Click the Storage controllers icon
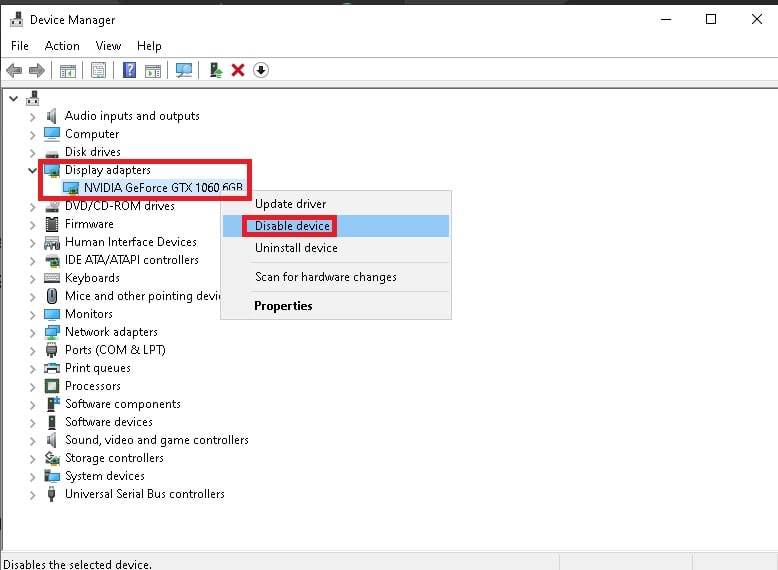The image size is (778, 570). click(52, 458)
